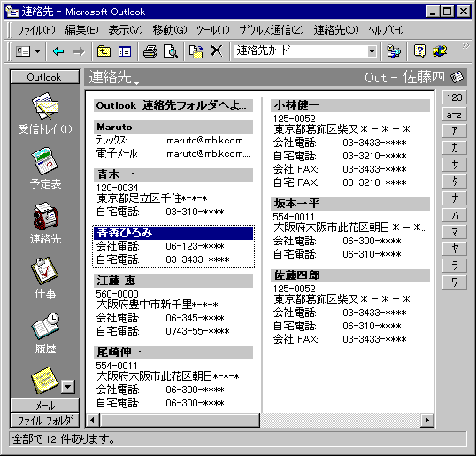The height and width of the screenshot is (456, 476).
Task: Click the horizontal scrollbar left arrow
Action: (93, 421)
